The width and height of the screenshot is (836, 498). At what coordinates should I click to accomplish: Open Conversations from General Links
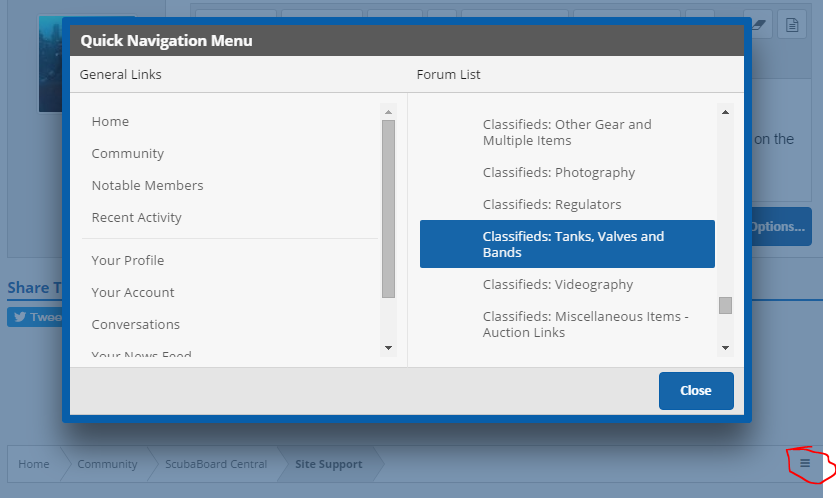click(135, 324)
